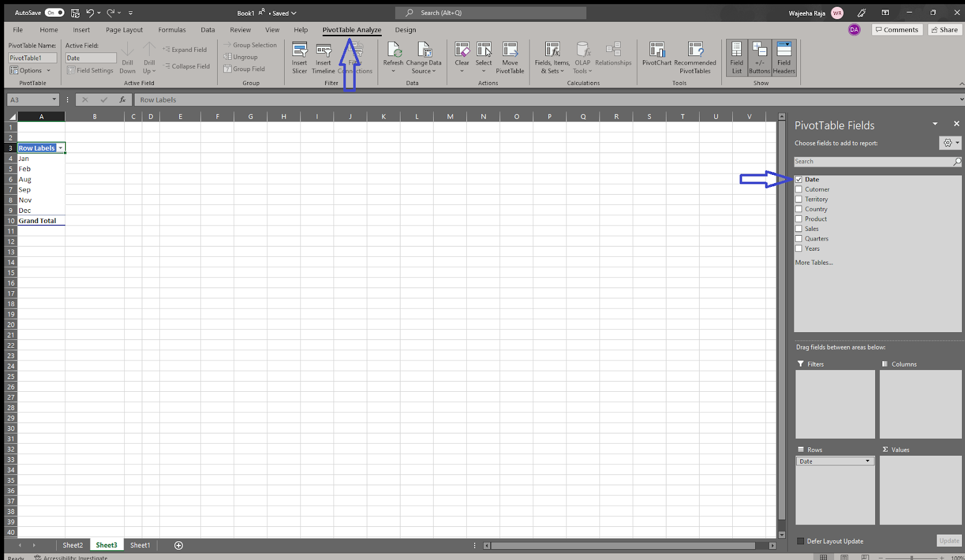The image size is (965, 560).
Task: Click the PivotTable Fields search box
Action: click(x=878, y=162)
